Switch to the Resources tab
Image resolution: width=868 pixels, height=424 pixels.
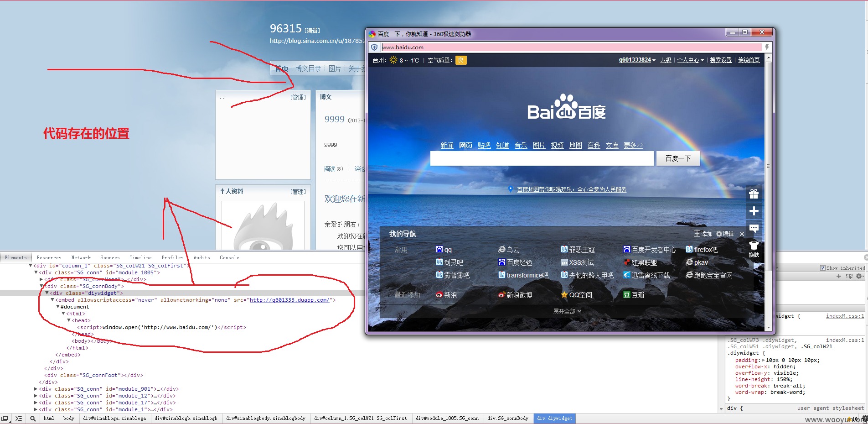[49, 257]
